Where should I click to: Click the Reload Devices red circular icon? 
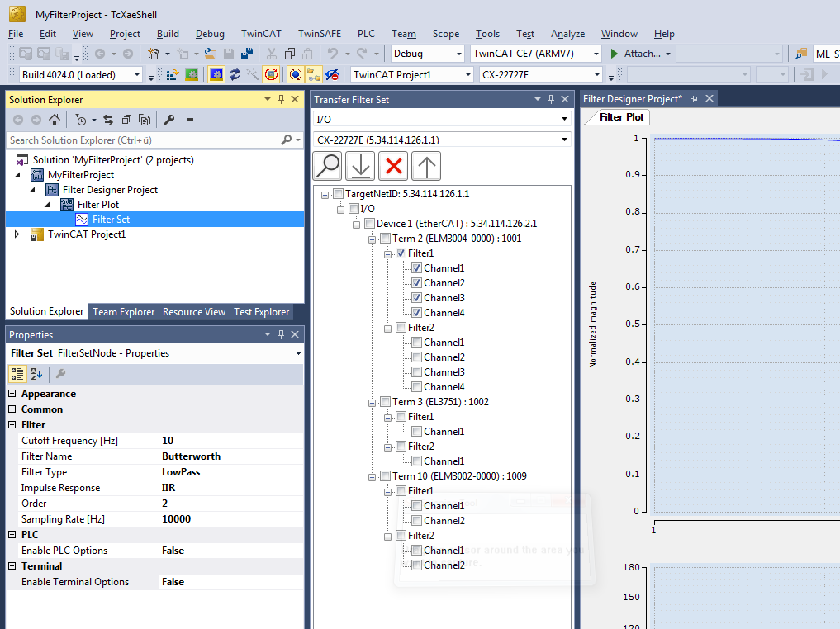click(272, 74)
